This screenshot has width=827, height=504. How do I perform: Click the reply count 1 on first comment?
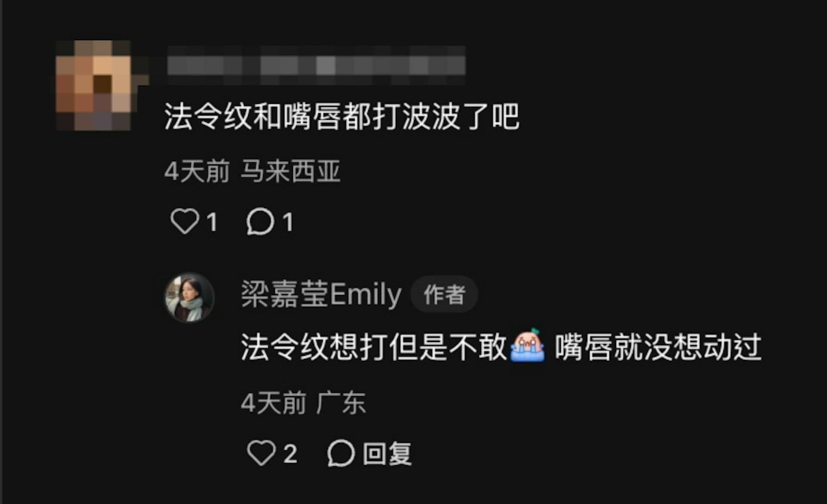(x=288, y=222)
